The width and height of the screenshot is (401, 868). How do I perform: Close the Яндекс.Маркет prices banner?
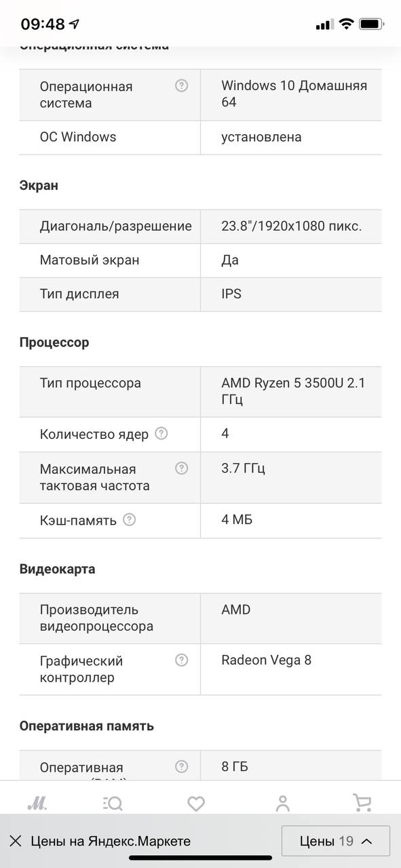(16, 841)
